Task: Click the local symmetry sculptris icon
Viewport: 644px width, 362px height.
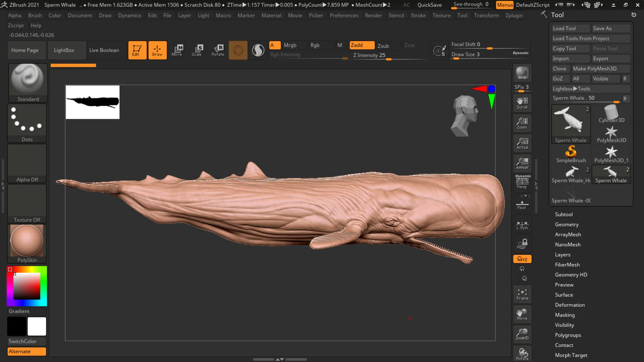Action: click(258, 50)
